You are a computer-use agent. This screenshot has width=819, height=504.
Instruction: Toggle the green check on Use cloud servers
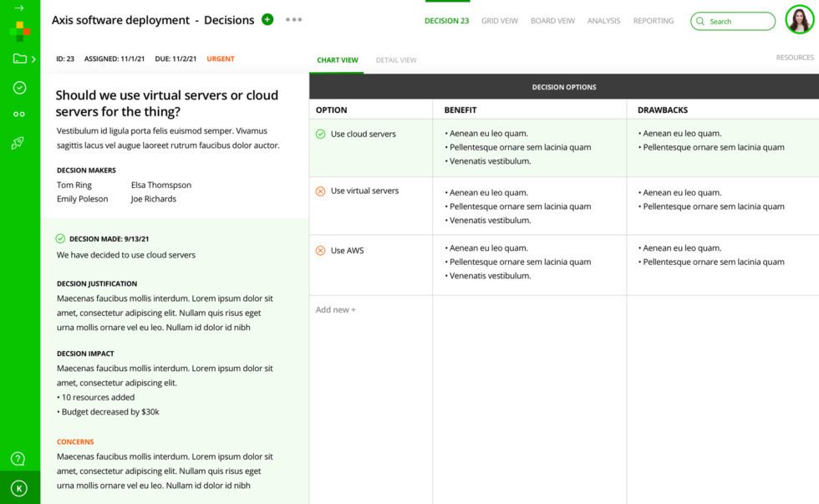pos(319,132)
